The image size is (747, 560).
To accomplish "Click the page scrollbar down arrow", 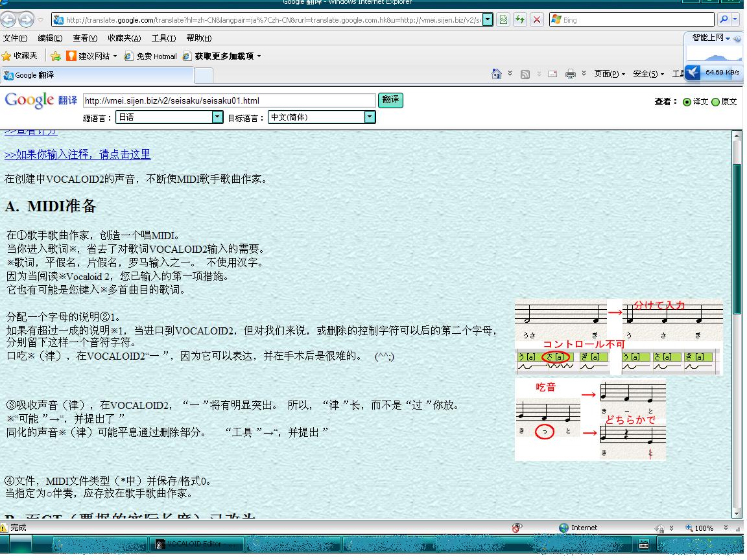I will click(x=737, y=514).
